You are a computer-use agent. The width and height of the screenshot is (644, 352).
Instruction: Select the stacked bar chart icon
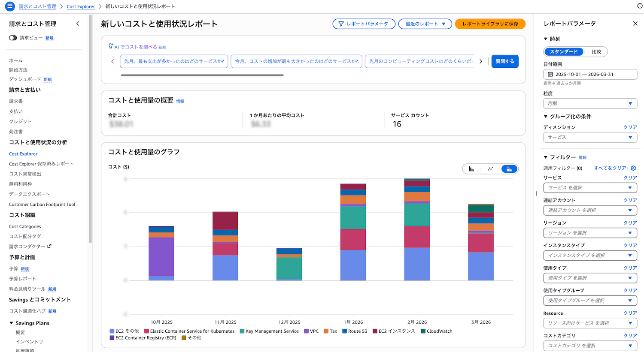509,169
